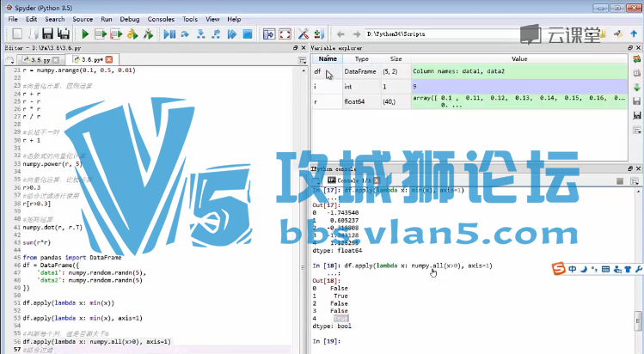644x354 pixels.
Task: Maximize the current pane
Action: (x=269, y=34)
